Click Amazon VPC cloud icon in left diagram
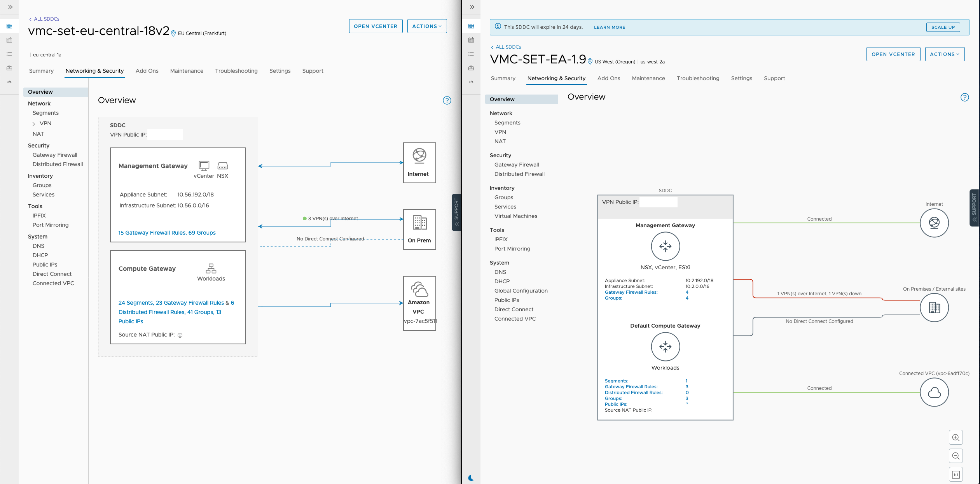The image size is (980, 484). click(419, 289)
